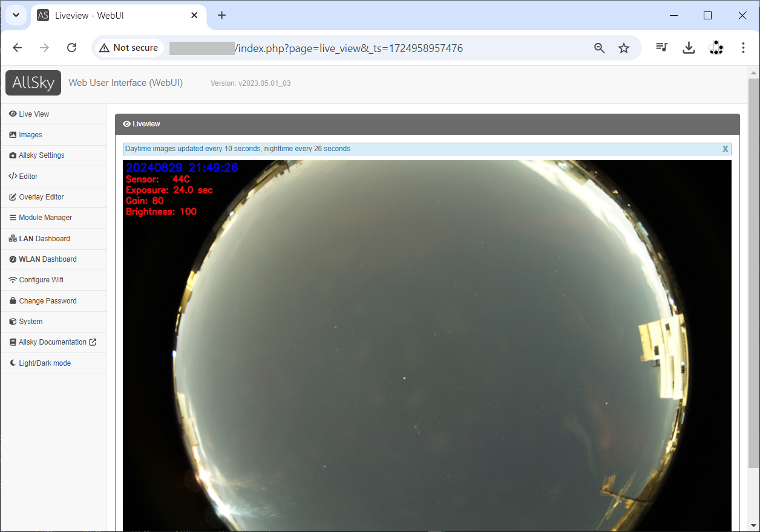Close the Liveview - WebUI tab
The width and height of the screenshot is (760, 532).
tap(194, 15)
